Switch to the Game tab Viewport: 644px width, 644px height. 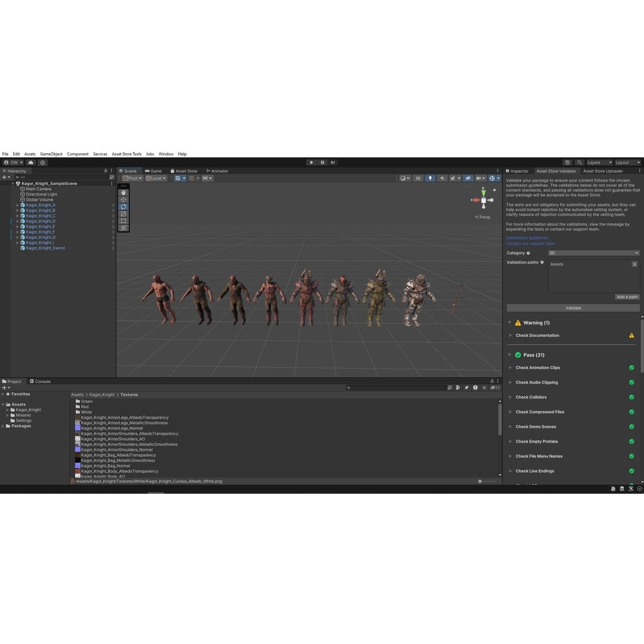[x=153, y=171]
